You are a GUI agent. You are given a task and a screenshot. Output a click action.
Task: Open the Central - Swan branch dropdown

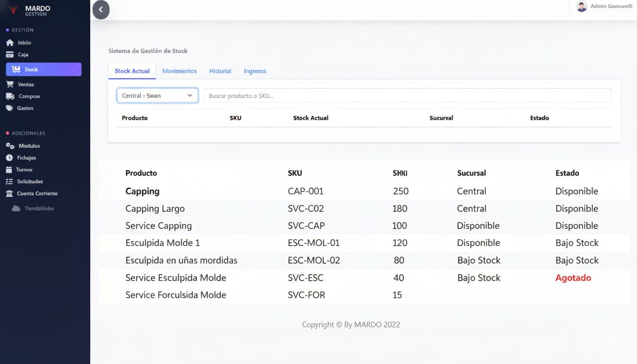click(157, 96)
